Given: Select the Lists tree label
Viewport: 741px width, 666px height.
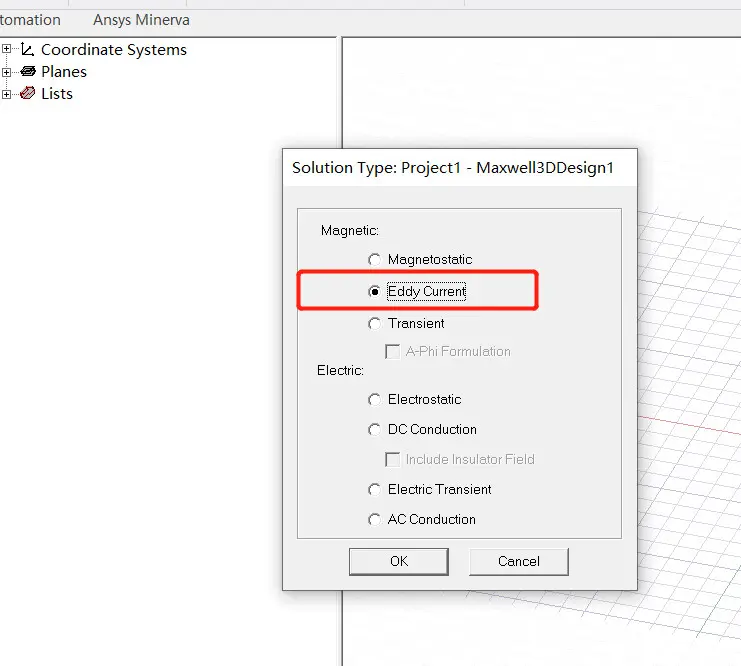Looking at the screenshot, I should click(x=57, y=94).
